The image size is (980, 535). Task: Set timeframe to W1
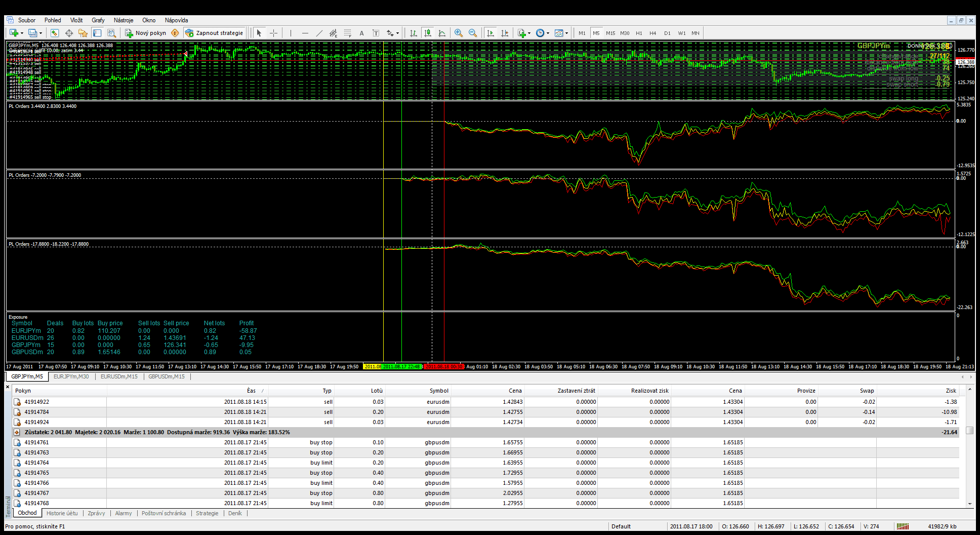682,33
